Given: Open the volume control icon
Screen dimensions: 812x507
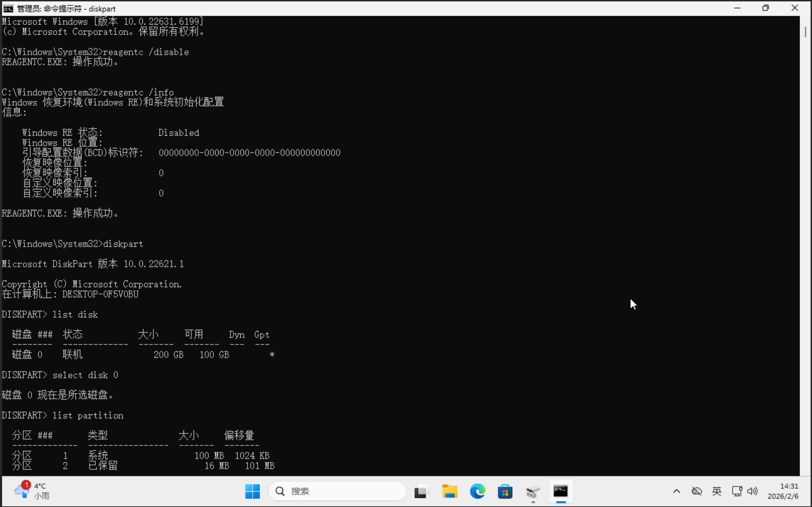Looking at the screenshot, I should tap(752, 491).
